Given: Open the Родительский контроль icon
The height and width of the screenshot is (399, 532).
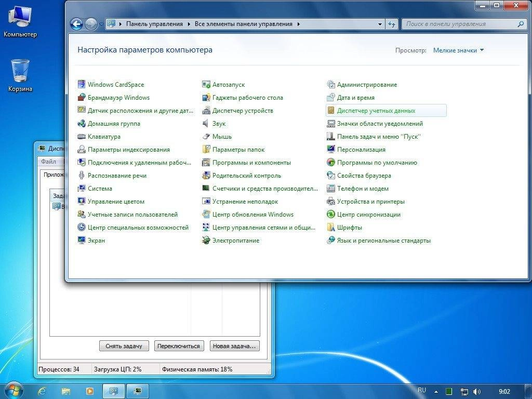Looking at the screenshot, I should click(x=206, y=176).
